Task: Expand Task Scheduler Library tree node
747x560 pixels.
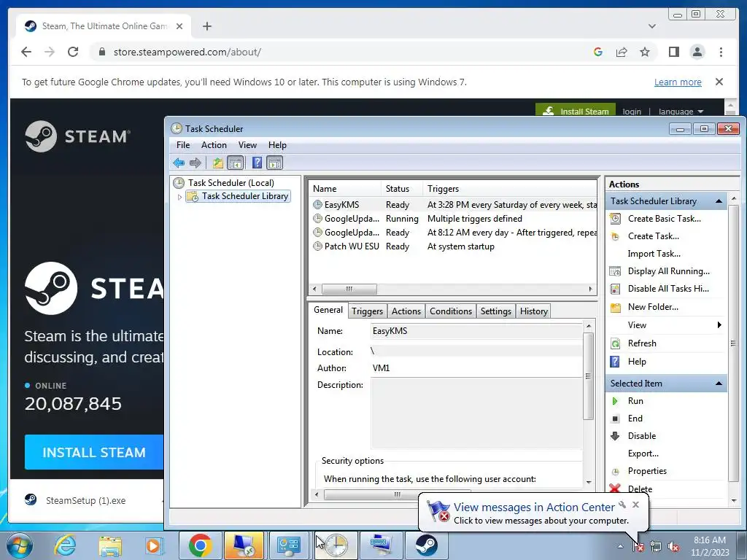Action: 179,197
